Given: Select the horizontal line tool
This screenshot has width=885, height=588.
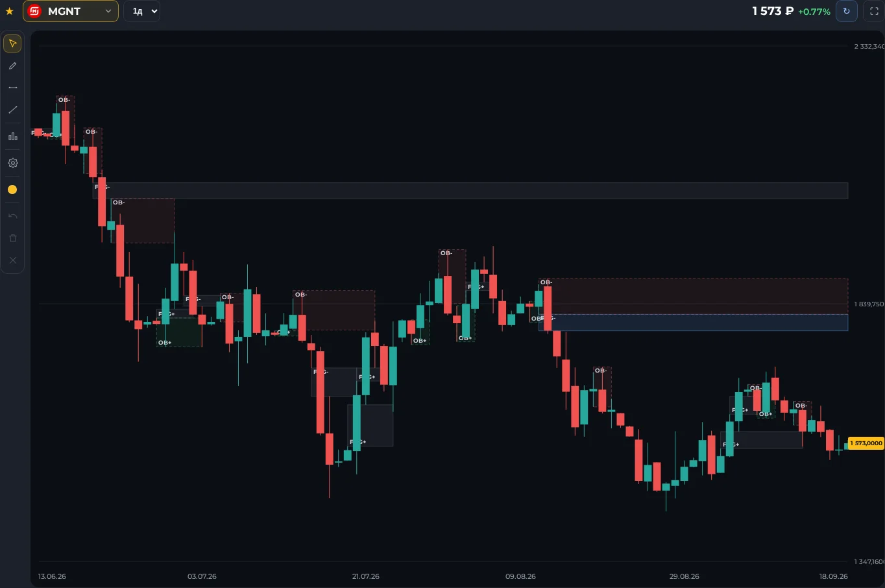Looking at the screenshot, I should (x=12, y=88).
